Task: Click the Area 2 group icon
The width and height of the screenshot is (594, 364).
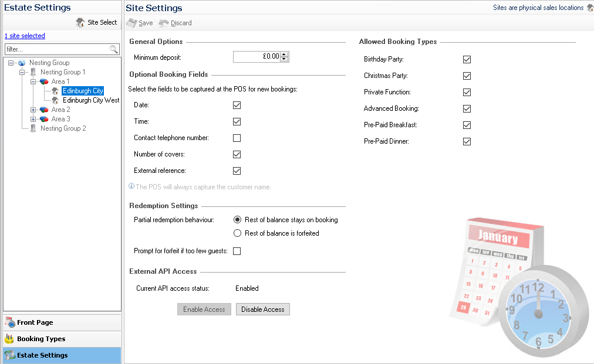Action: (x=43, y=110)
